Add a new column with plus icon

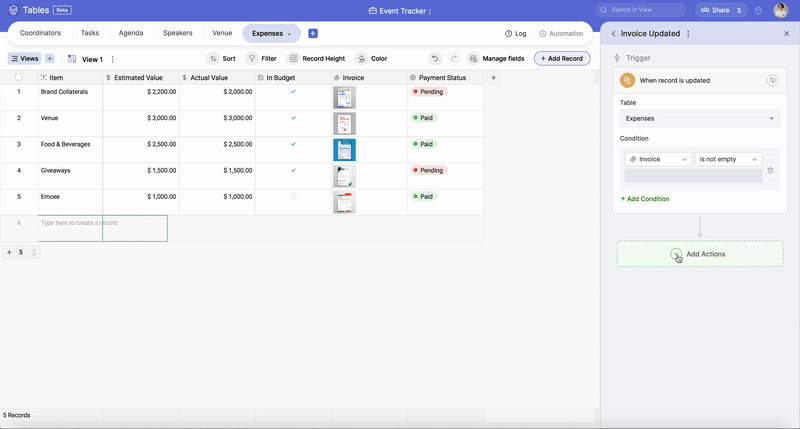[493, 78]
